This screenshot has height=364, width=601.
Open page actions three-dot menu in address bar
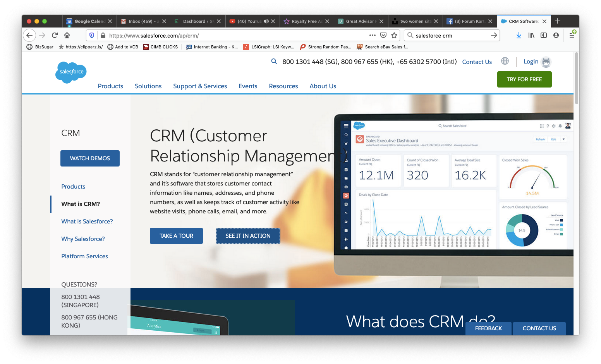tap(373, 35)
